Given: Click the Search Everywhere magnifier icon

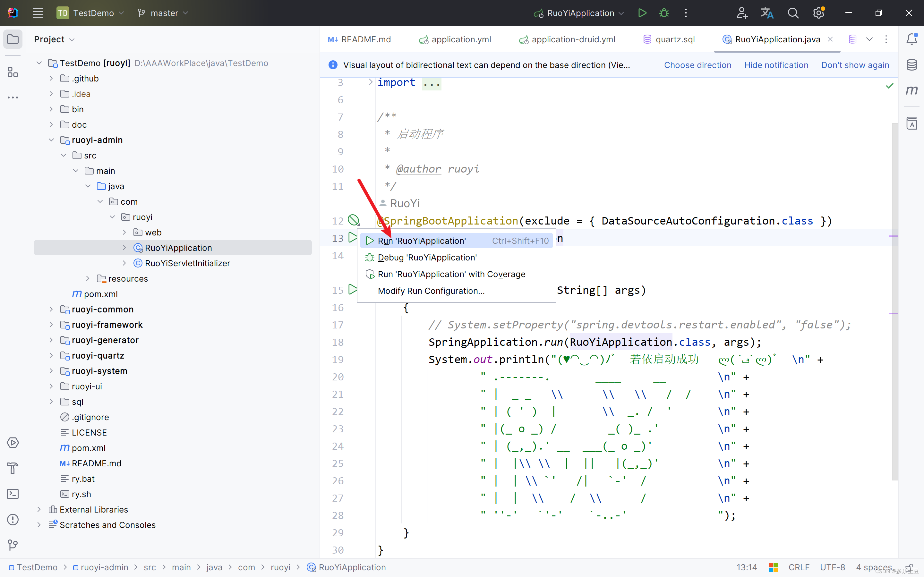Looking at the screenshot, I should coord(793,13).
